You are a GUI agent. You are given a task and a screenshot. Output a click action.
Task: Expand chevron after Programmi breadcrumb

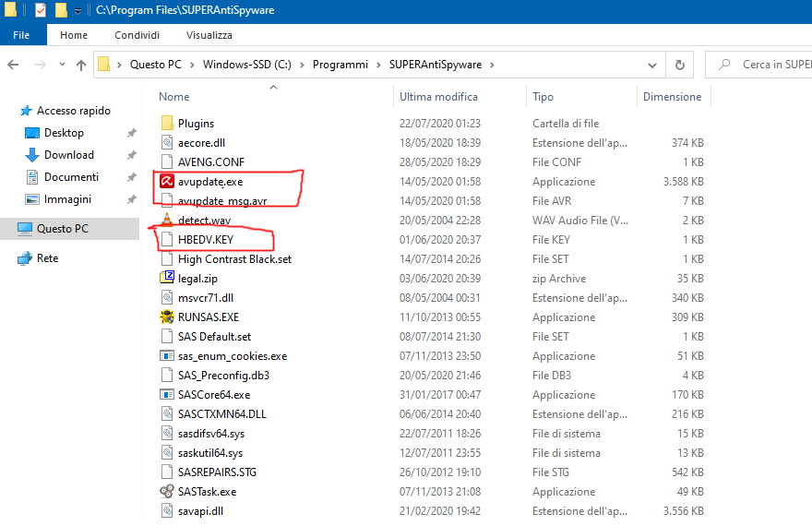pyautogui.click(x=378, y=65)
